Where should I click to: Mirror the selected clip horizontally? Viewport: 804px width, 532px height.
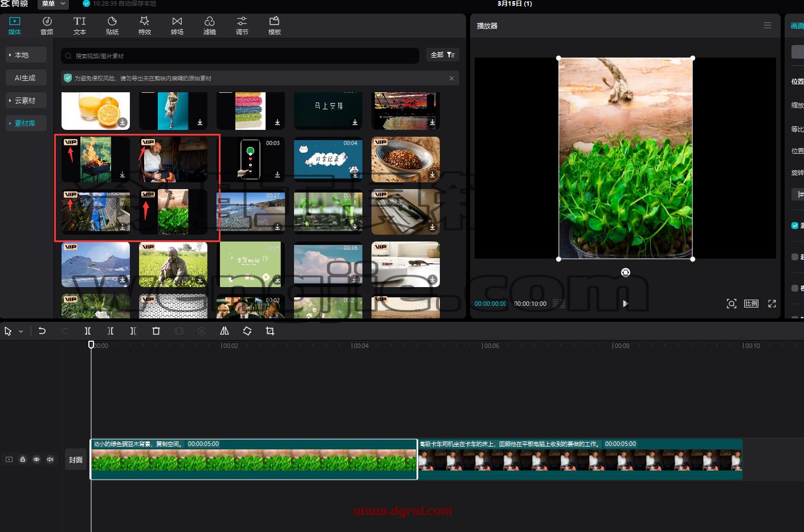point(225,331)
